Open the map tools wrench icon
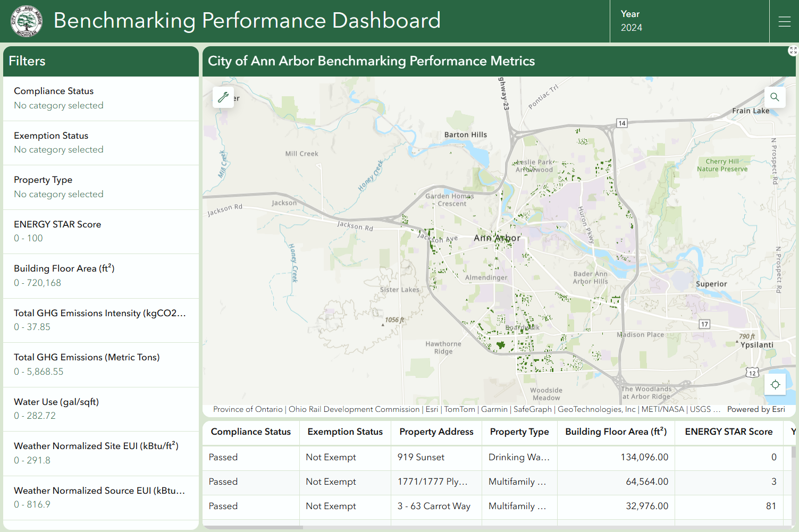Screen dimensions: 799x532 (x=223, y=97)
